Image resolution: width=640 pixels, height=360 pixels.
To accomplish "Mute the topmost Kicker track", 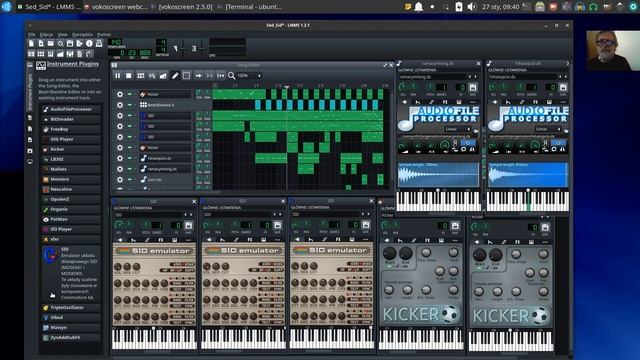I will [130, 94].
